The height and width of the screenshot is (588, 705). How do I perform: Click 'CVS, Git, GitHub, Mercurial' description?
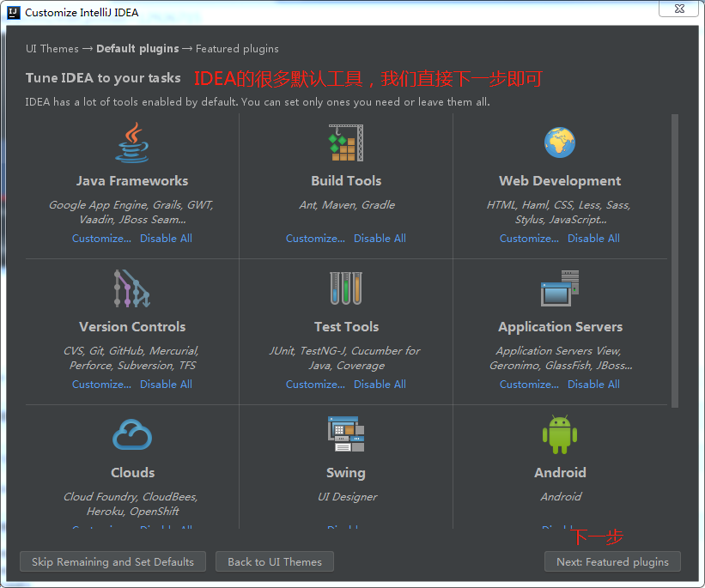pyautogui.click(x=131, y=358)
